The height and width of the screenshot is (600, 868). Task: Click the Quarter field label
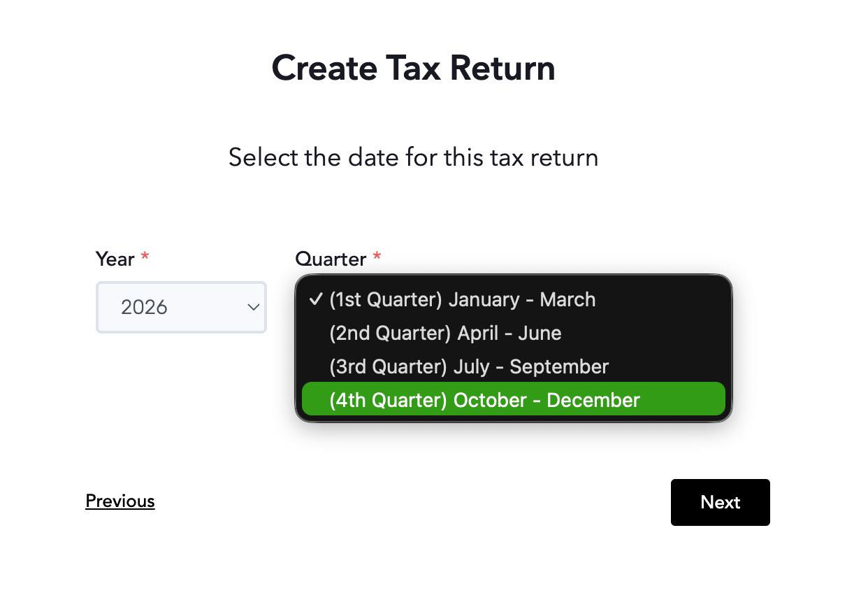331,259
